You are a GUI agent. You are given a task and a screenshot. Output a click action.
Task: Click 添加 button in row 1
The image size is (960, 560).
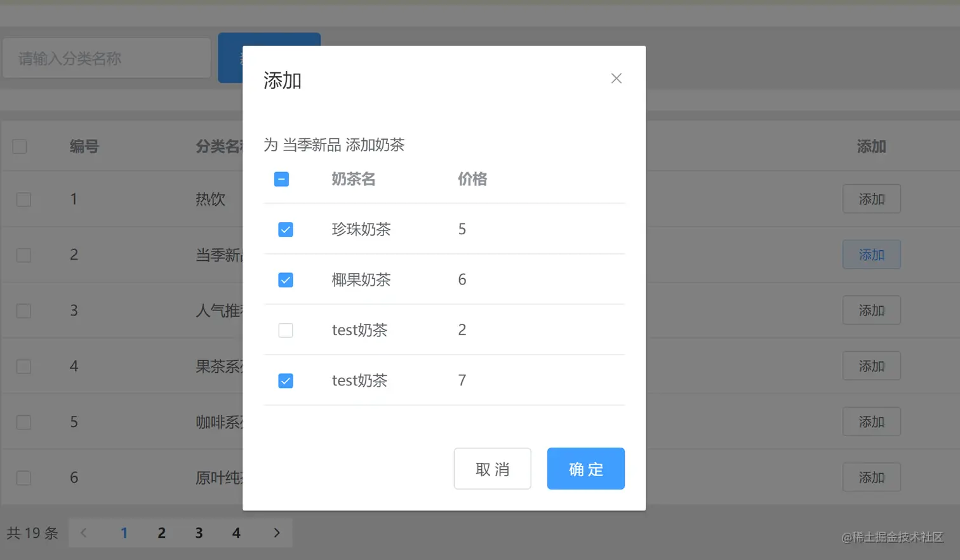(871, 199)
